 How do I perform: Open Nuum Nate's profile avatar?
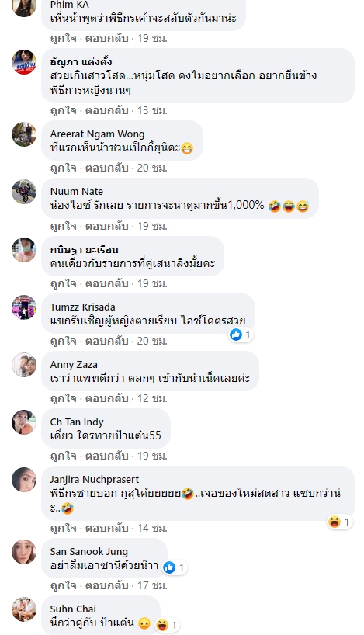pyautogui.click(x=24, y=192)
